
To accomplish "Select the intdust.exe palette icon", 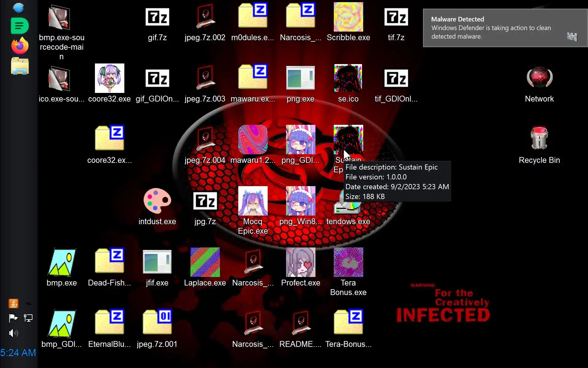I will [157, 201].
